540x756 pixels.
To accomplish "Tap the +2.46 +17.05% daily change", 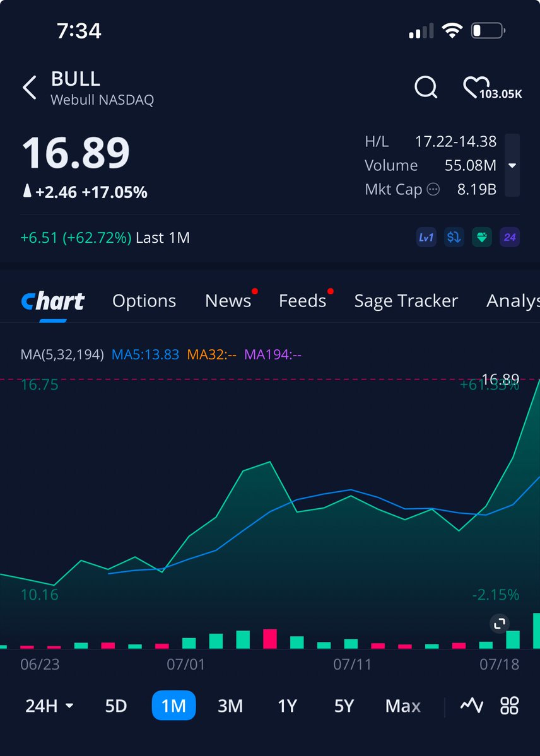I will click(85, 192).
